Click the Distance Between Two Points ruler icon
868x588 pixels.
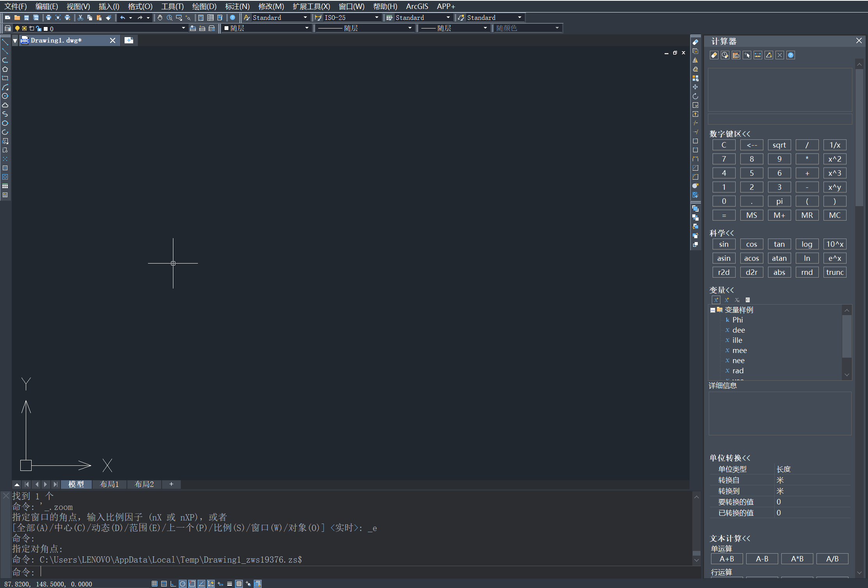click(x=758, y=55)
